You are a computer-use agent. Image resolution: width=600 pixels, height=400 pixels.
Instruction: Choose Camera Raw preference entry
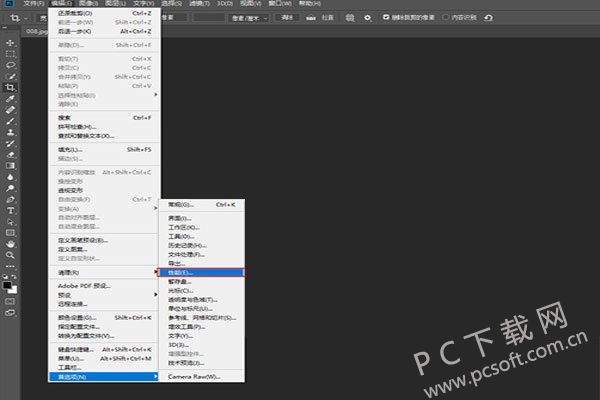(x=201, y=377)
